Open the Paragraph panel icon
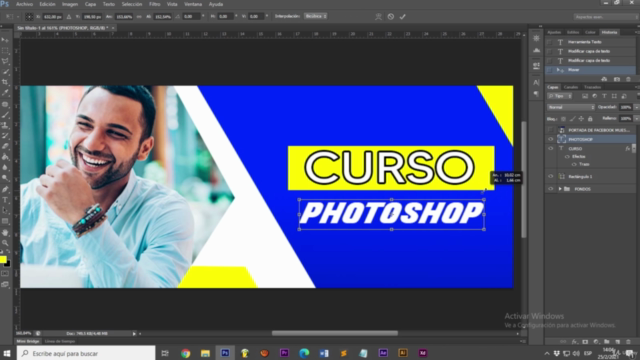Viewport: 640px width, 360px height. coord(536,94)
